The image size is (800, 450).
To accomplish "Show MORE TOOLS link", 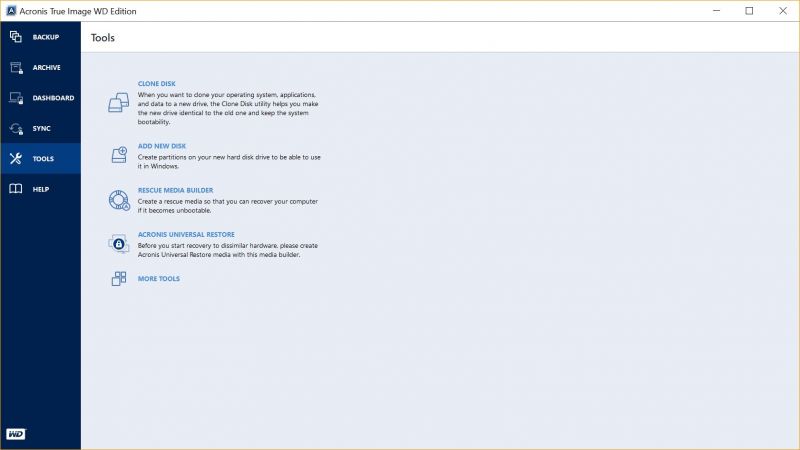I will point(159,279).
